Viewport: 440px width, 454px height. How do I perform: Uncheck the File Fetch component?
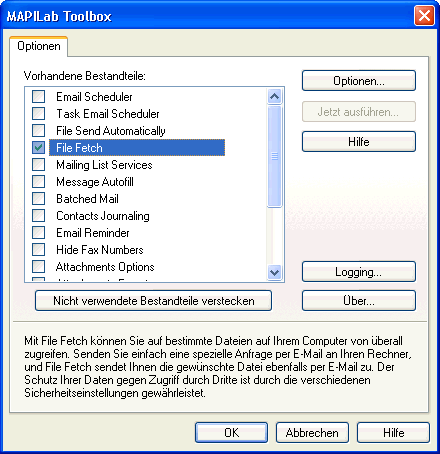point(38,148)
